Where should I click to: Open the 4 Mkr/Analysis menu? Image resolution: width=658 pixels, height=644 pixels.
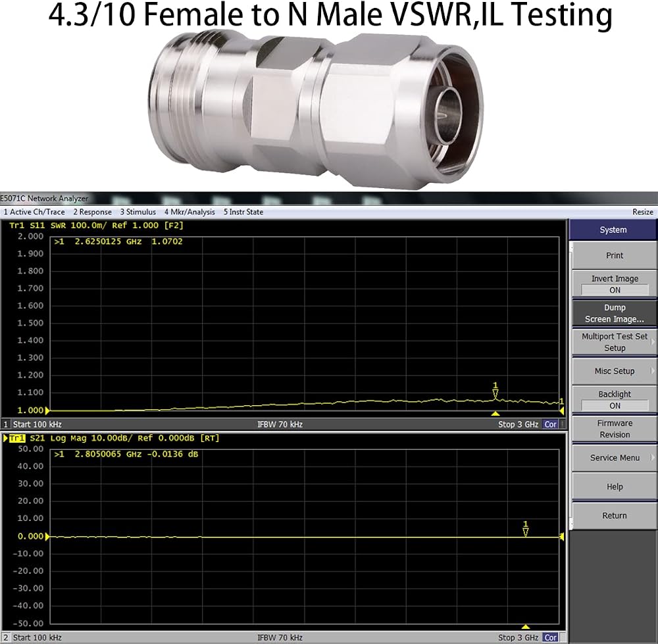(x=190, y=212)
